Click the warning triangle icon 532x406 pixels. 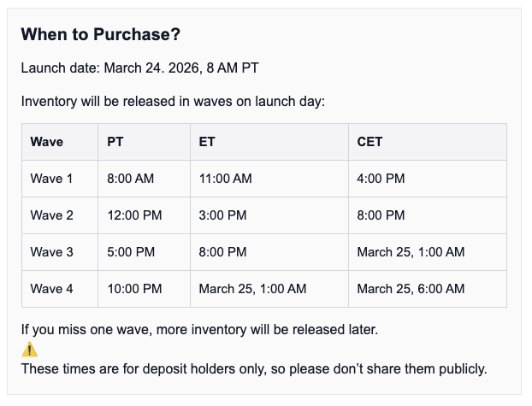coord(30,350)
